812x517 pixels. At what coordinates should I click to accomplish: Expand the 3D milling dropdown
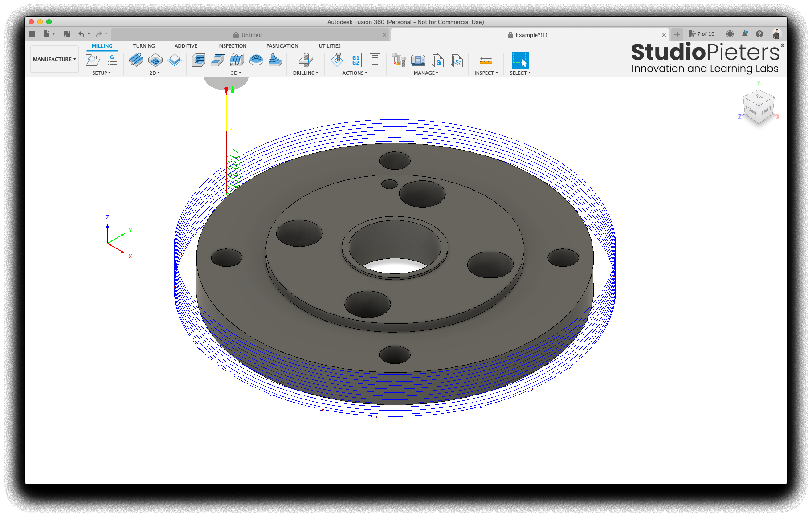[x=236, y=73]
